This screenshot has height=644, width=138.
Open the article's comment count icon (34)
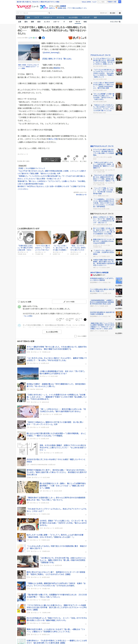coord(30,38)
